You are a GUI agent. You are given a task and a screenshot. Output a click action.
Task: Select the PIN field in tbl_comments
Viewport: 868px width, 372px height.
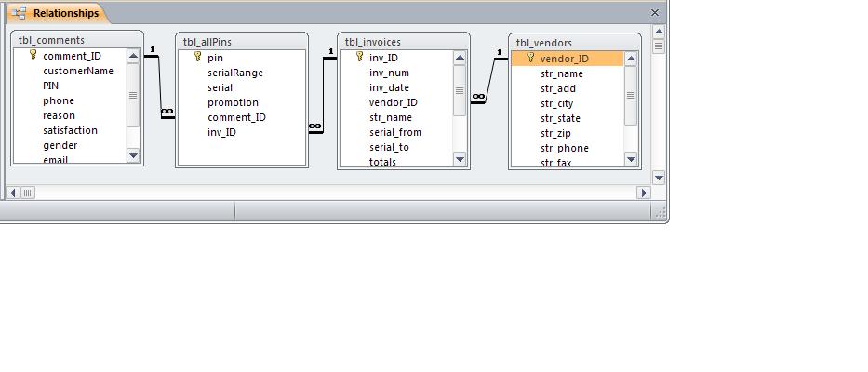pos(50,86)
